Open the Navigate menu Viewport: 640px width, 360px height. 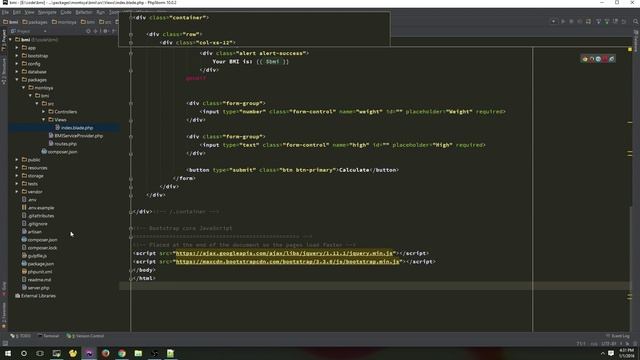pos(47,12)
